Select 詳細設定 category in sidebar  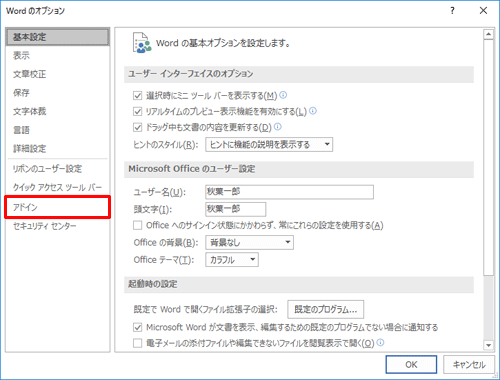click(x=58, y=149)
